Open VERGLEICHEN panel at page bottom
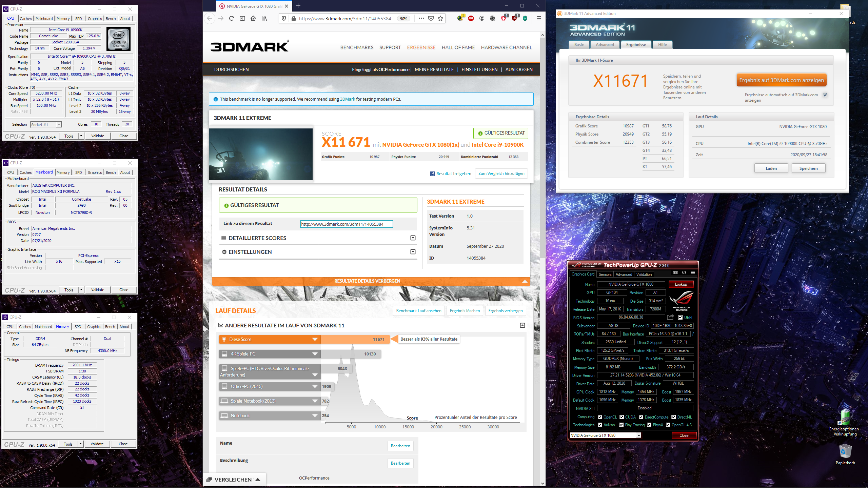The image size is (868, 488). pos(234,480)
